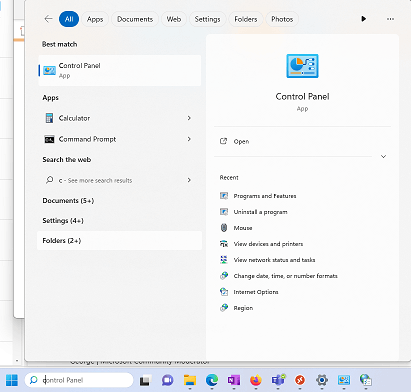Screen dimensions: 411x392
Task: Switch to the Folders filter tab
Action: [246, 19]
